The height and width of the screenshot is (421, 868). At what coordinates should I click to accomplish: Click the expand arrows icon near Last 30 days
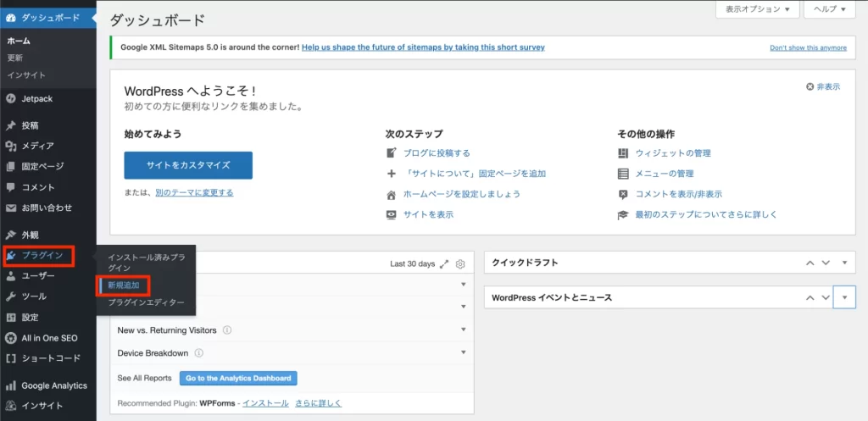(444, 263)
